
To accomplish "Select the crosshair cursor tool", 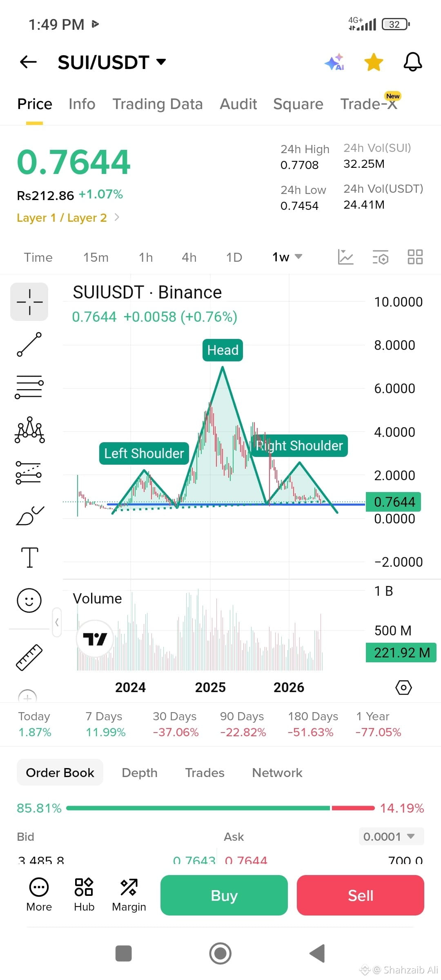I will [29, 302].
